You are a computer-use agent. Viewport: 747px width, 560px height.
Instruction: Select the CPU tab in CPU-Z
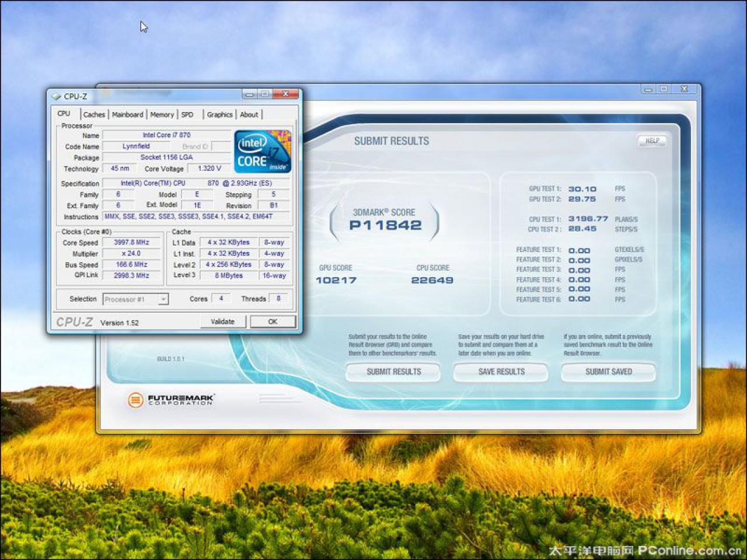point(64,114)
